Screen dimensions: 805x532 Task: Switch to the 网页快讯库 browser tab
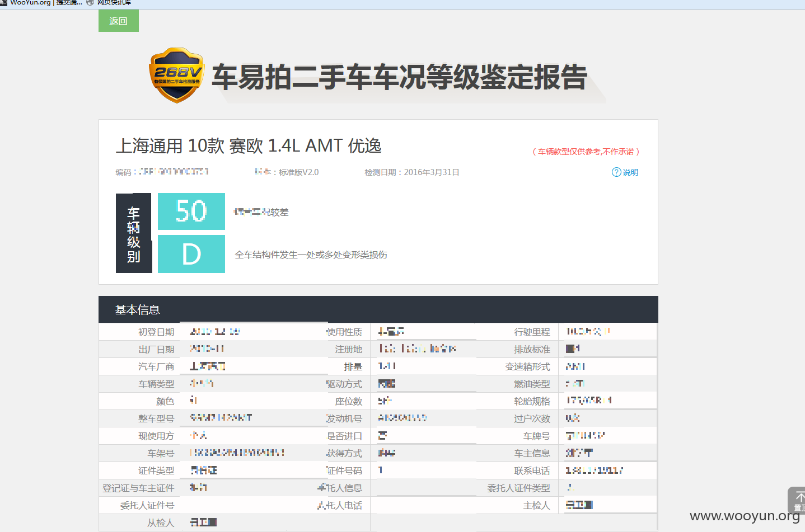[x=109, y=3]
